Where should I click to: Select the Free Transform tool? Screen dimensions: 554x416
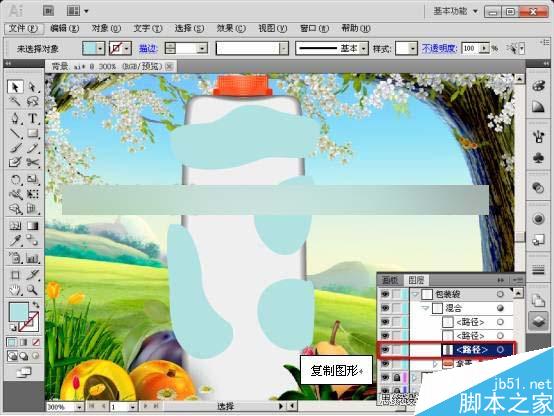click(x=33, y=194)
